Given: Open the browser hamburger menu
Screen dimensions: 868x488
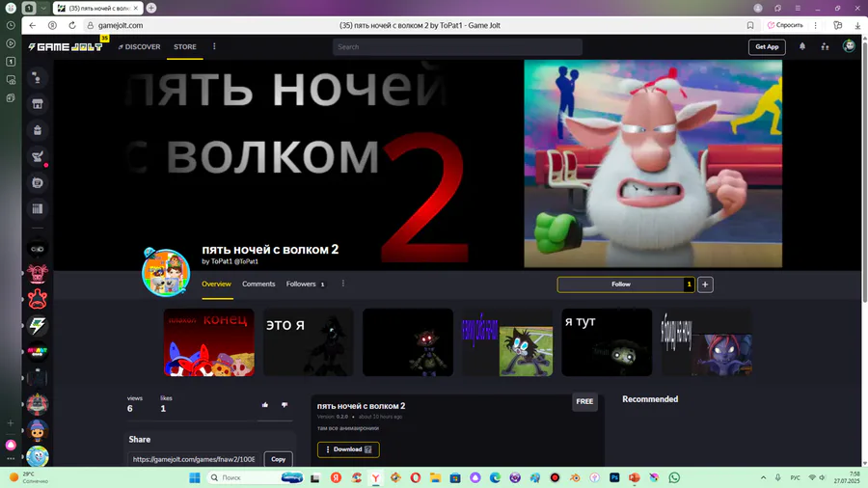Looking at the screenshot, I should click(798, 9).
